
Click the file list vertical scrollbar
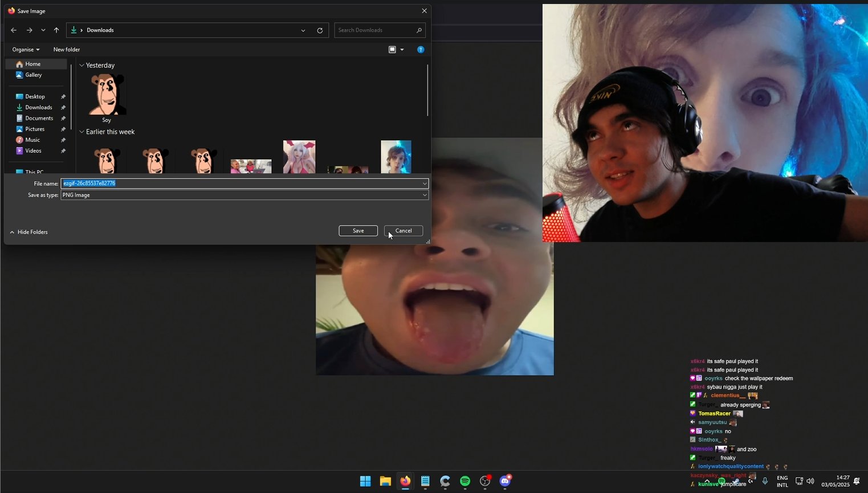tap(427, 90)
